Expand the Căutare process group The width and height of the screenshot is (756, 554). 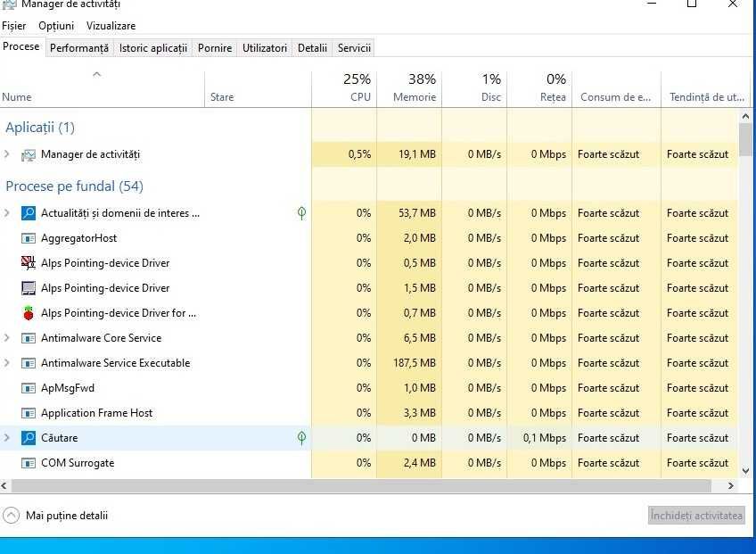pyautogui.click(x=7, y=438)
